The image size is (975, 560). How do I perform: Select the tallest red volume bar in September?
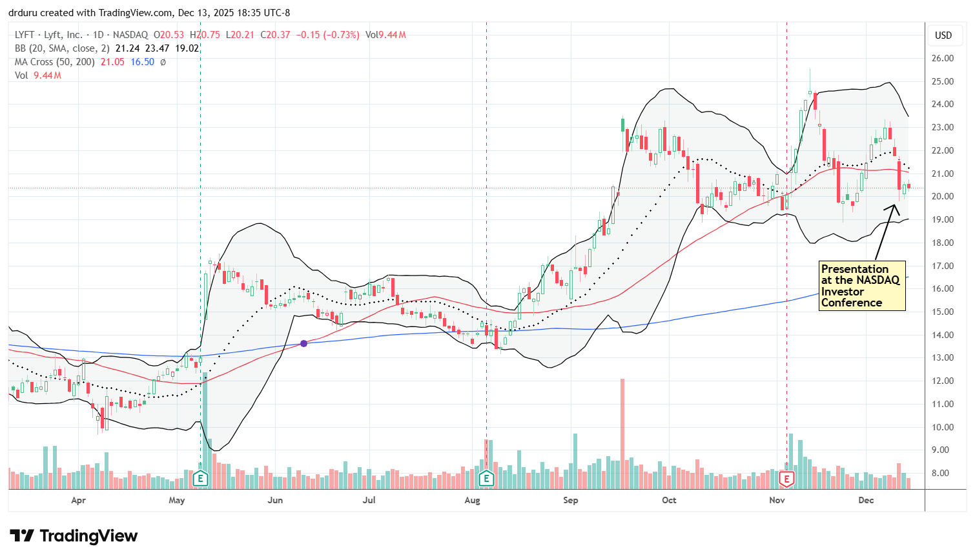(x=622, y=432)
